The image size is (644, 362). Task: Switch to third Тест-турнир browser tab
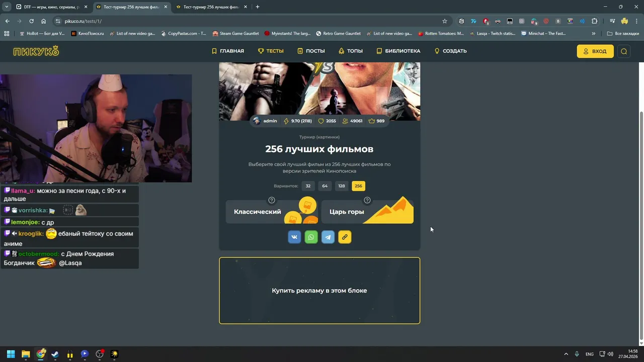[210, 7]
